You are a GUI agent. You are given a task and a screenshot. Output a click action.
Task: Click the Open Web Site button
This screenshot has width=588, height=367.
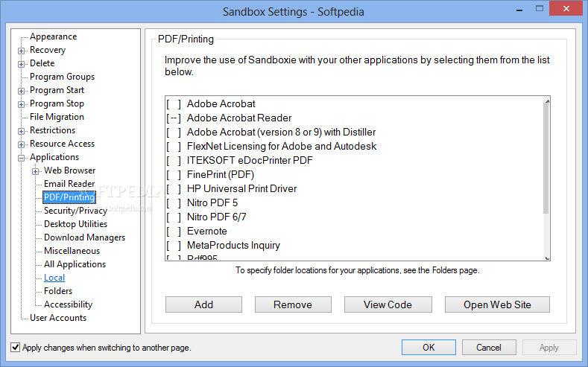pos(497,304)
